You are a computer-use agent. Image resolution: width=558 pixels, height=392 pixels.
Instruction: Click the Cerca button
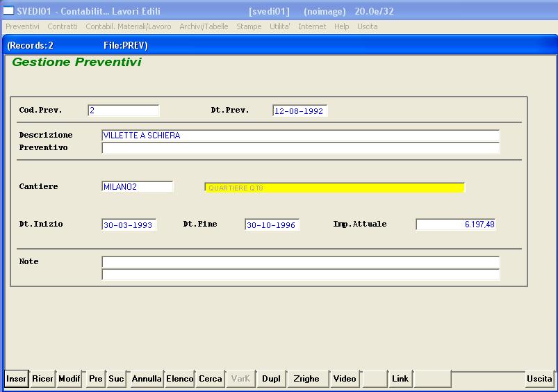(211, 379)
